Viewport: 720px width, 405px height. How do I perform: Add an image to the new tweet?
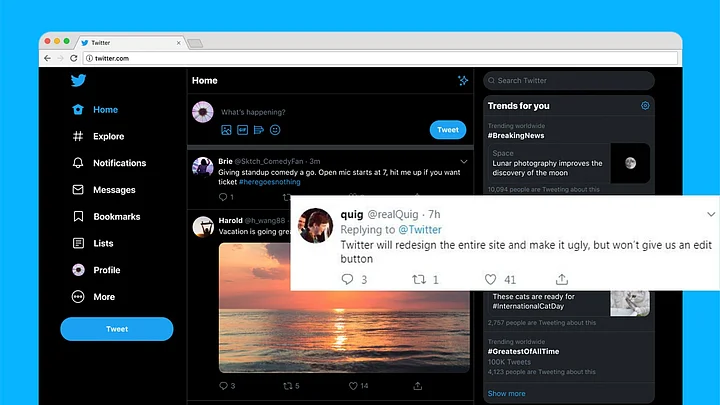pos(226,130)
